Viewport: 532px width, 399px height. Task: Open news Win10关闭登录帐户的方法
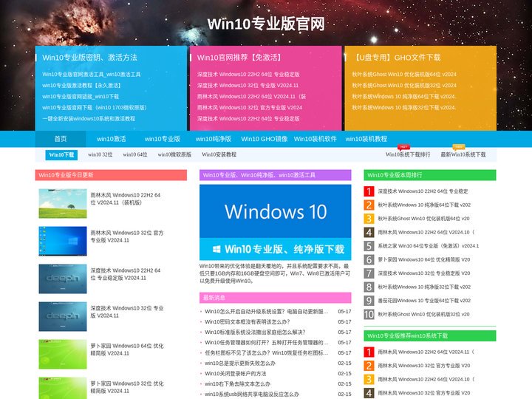point(236,374)
